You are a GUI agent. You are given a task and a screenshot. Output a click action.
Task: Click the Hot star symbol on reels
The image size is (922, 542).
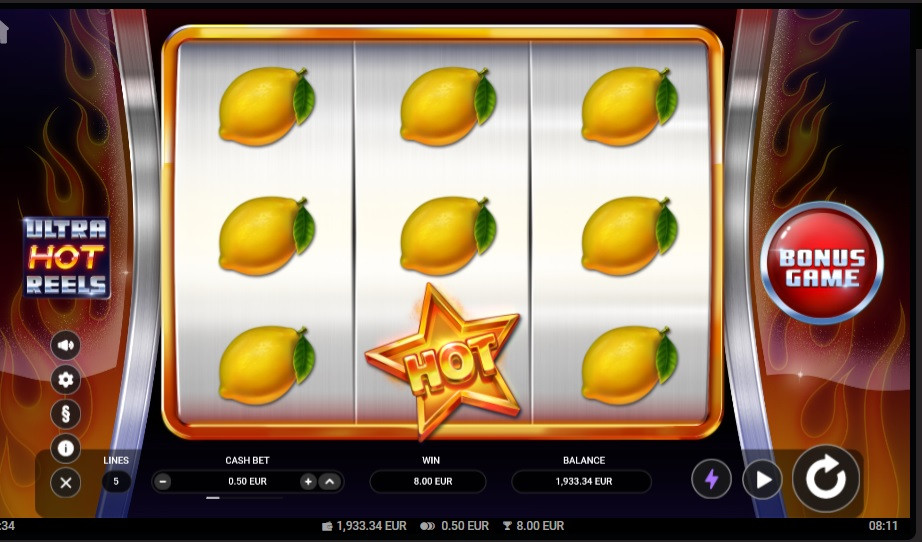pyautogui.click(x=443, y=362)
